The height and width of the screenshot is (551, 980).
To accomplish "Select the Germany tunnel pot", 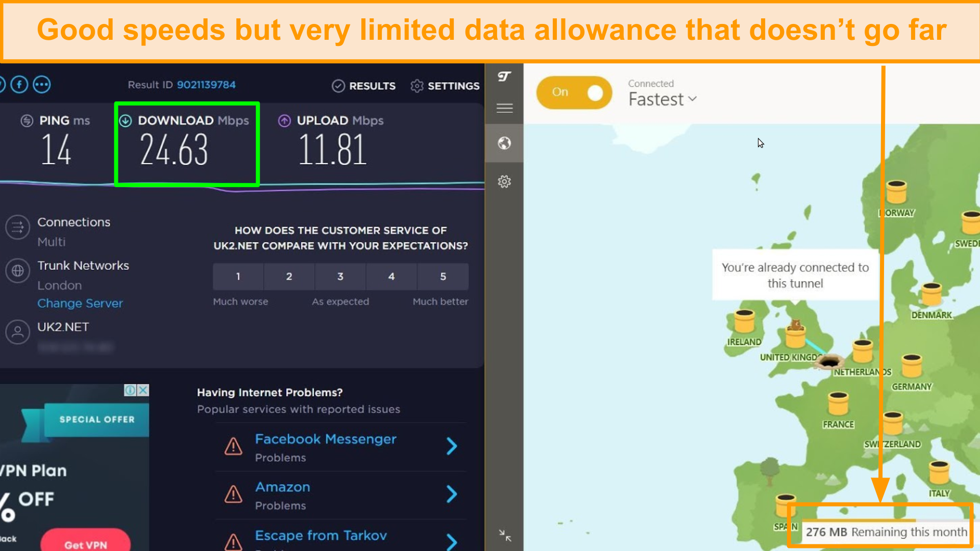I will [912, 366].
